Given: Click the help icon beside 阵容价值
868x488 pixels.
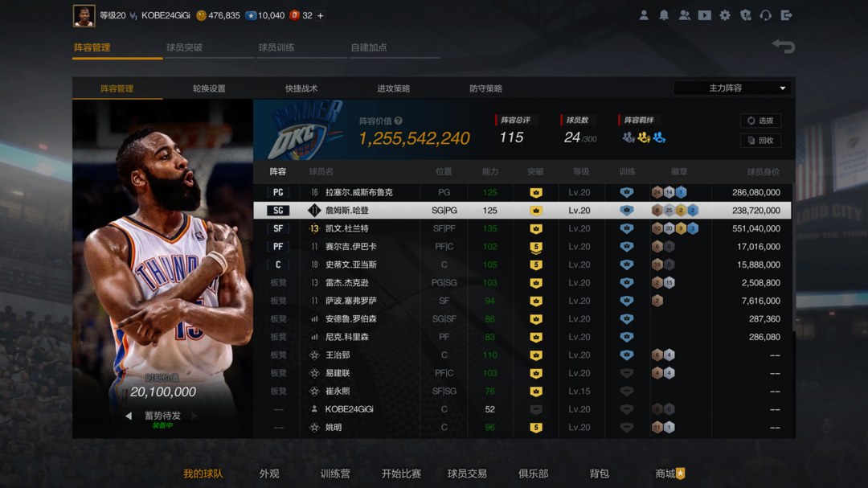Looking at the screenshot, I should click(x=399, y=121).
